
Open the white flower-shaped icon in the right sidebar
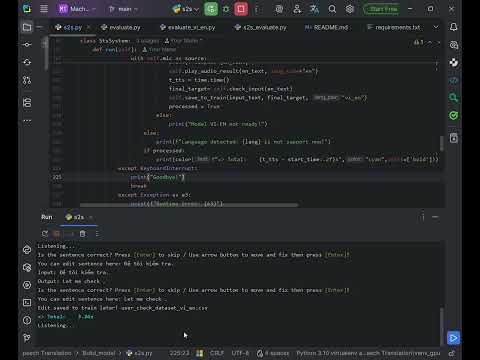[x=453, y=62]
